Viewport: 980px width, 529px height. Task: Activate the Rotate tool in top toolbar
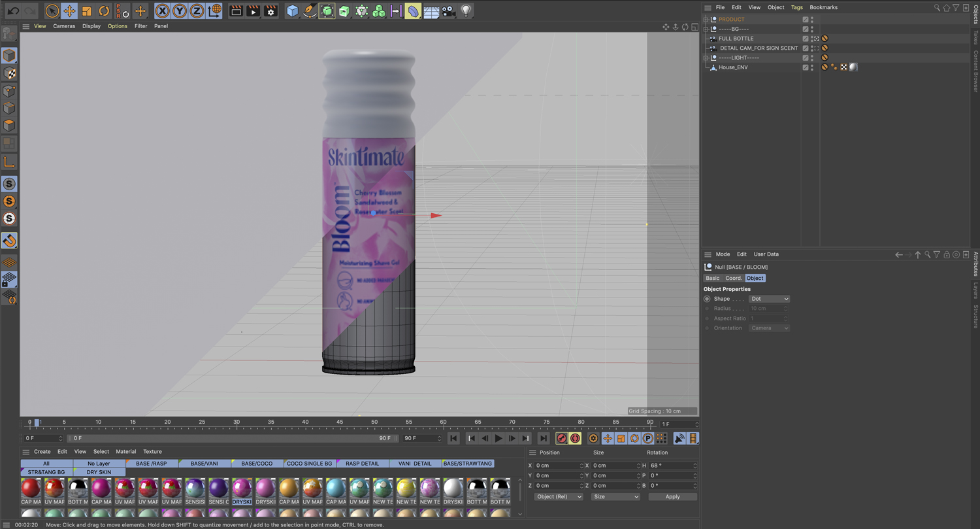click(x=104, y=11)
